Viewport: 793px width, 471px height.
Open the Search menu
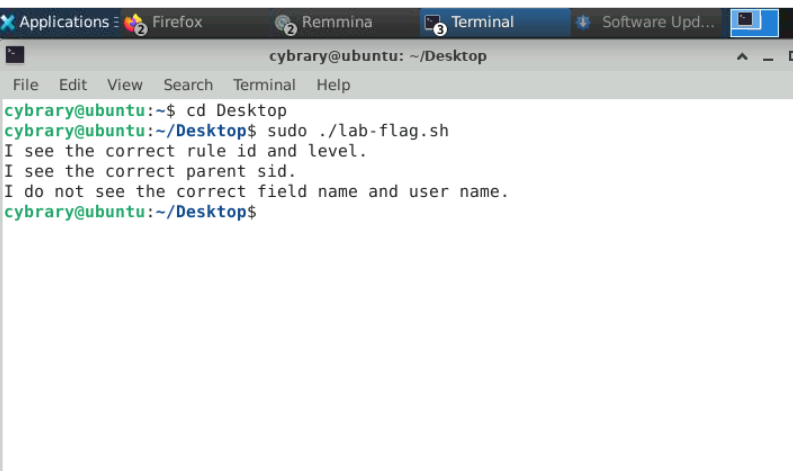pyautogui.click(x=188, y=85)
